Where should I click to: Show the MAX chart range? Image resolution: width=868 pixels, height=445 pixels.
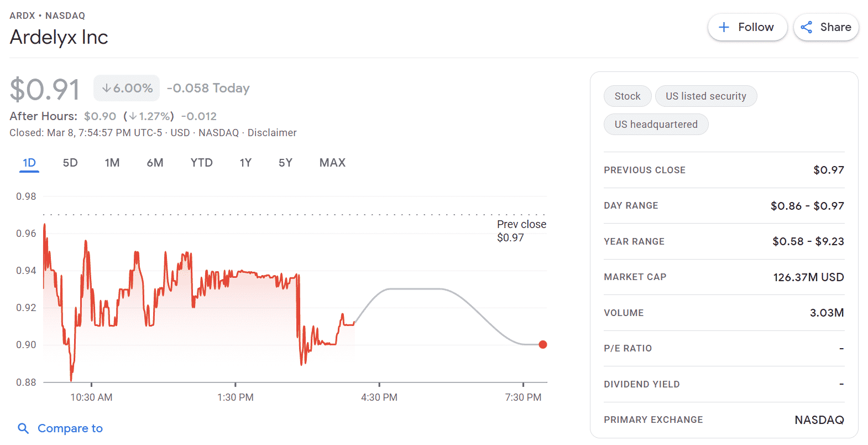[332, 163]
